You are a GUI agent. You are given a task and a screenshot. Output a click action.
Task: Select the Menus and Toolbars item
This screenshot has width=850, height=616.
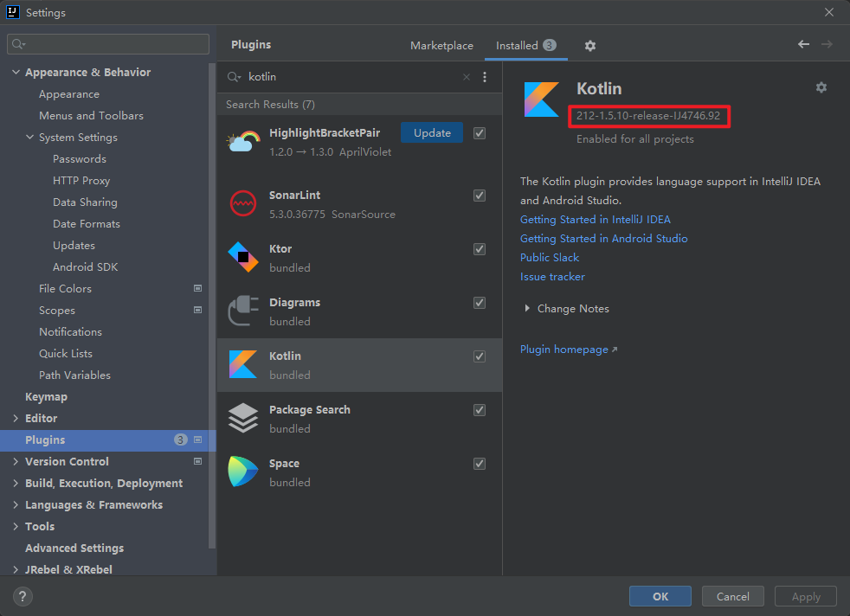[91, 115]
